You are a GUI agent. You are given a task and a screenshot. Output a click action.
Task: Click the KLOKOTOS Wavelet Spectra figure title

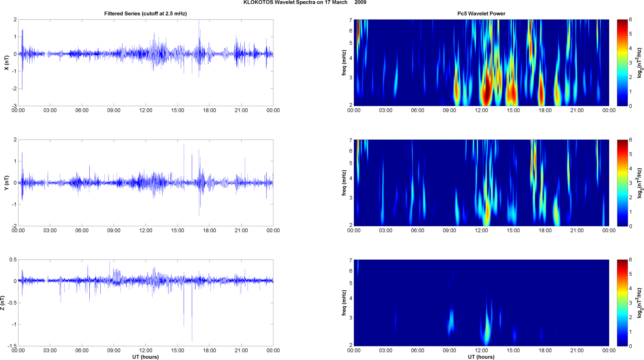coord(305,3)
